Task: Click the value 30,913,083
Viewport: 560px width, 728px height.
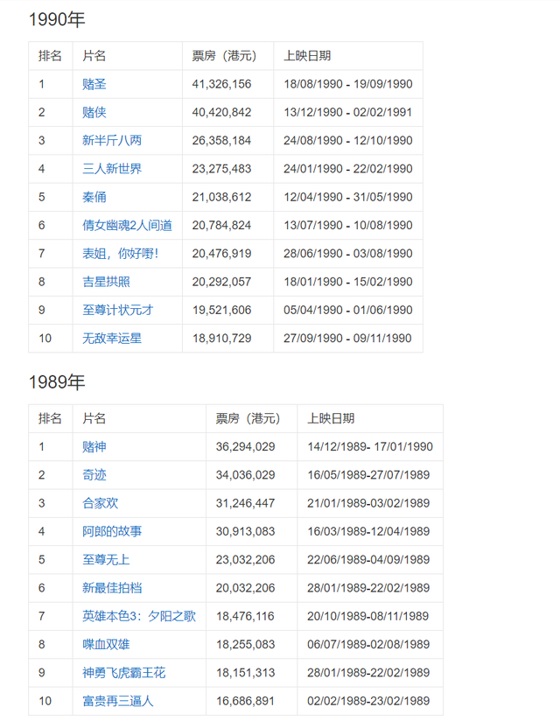Action: click(245, 532)
